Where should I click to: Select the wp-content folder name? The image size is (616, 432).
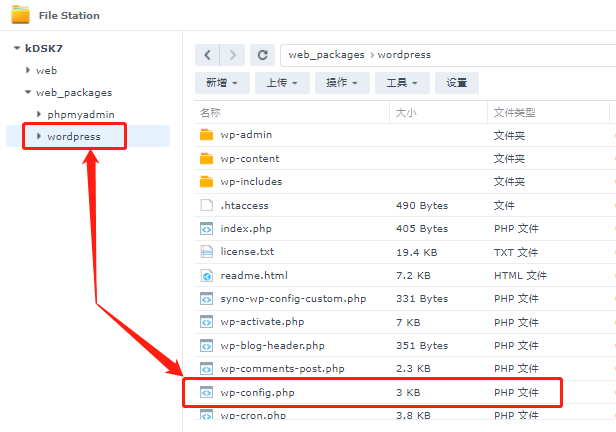250,158
